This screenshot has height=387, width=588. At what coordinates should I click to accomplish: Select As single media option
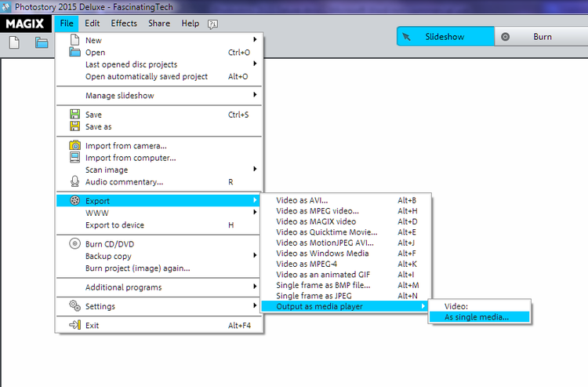(x=480, y=317)
